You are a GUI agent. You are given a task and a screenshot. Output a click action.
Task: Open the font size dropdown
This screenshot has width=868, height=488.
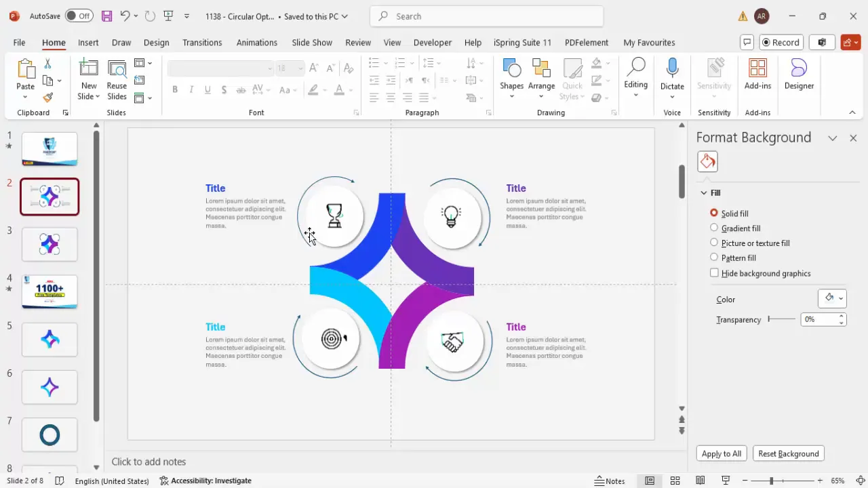tap(300, 68)
